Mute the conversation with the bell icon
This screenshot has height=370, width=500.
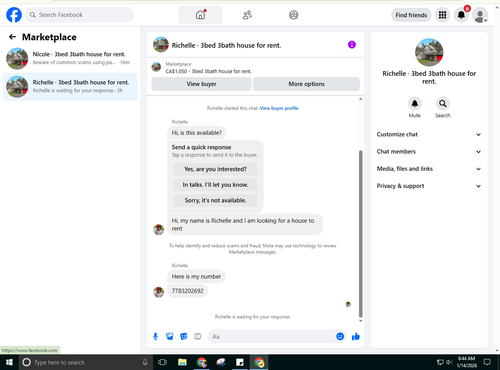tap(415, 104)
